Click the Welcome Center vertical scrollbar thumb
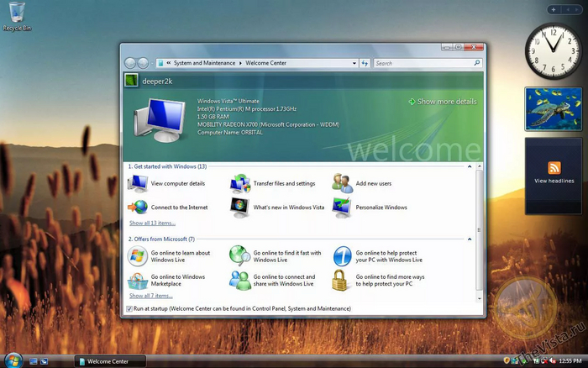The width and height of the screenshot is (588, 368). (x=480, y=230)
